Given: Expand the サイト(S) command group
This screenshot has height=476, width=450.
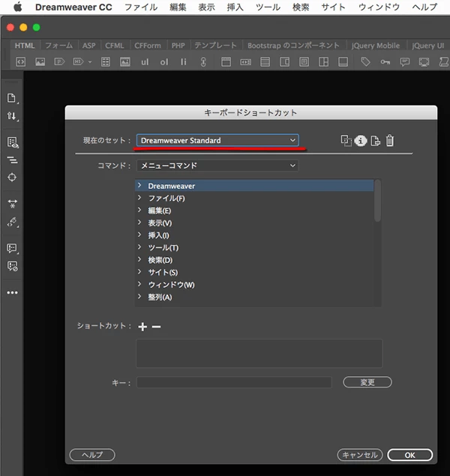Looking at the screenshot, I should [x=139, y=272].
